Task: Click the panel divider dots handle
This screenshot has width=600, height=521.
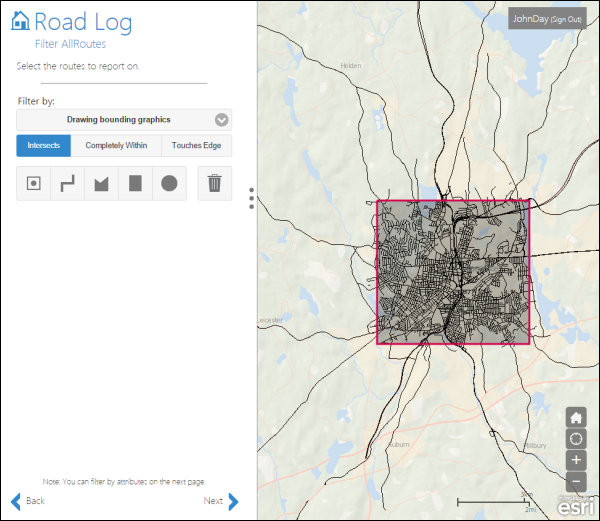Action: point(251,199)
